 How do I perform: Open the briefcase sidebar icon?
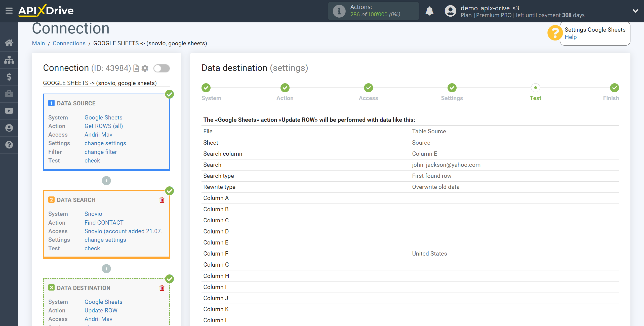point(9,94)
